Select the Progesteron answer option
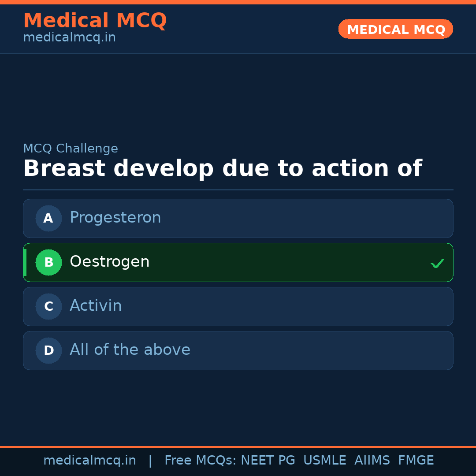The height and width of the screenshot is (476, 476). pos(238,218)
